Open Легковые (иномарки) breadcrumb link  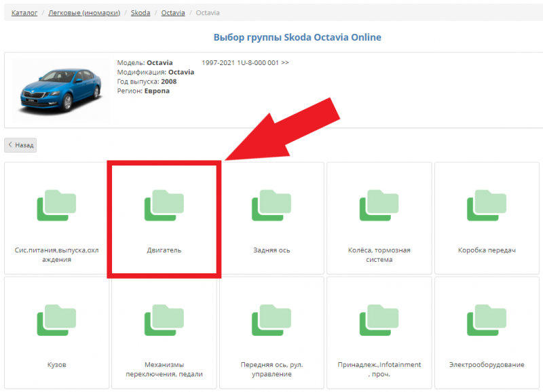point(84,13)
